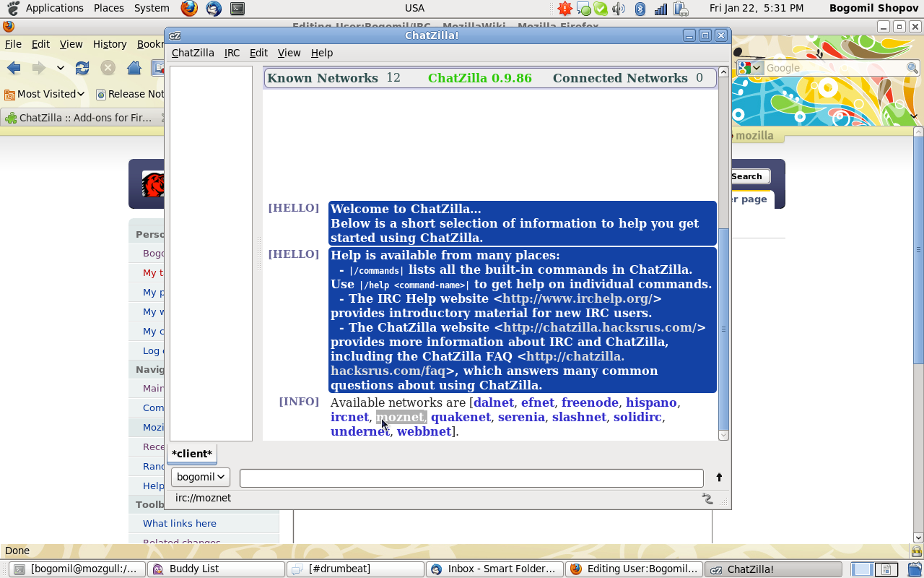This screenshot has height=578, width=924.
Task: Click Firefox search magnifier icon
Action: [x=912, y=68]
